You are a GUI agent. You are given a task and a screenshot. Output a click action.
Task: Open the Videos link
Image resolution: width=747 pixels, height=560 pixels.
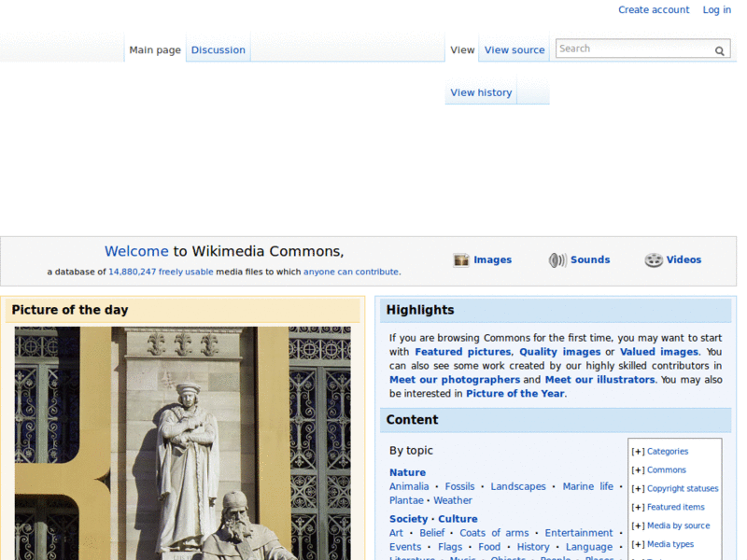(x=684, y=259)
